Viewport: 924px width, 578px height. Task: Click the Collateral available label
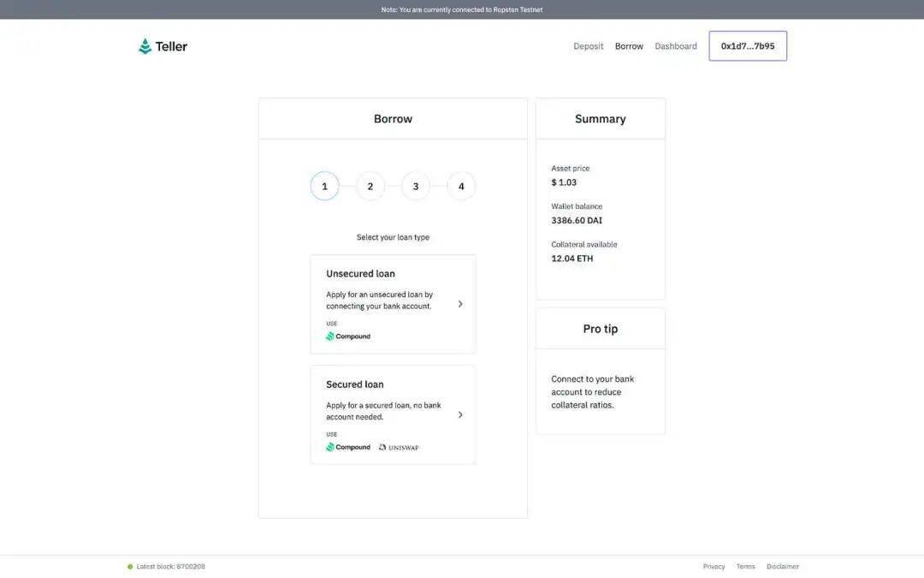coord(584,244)
